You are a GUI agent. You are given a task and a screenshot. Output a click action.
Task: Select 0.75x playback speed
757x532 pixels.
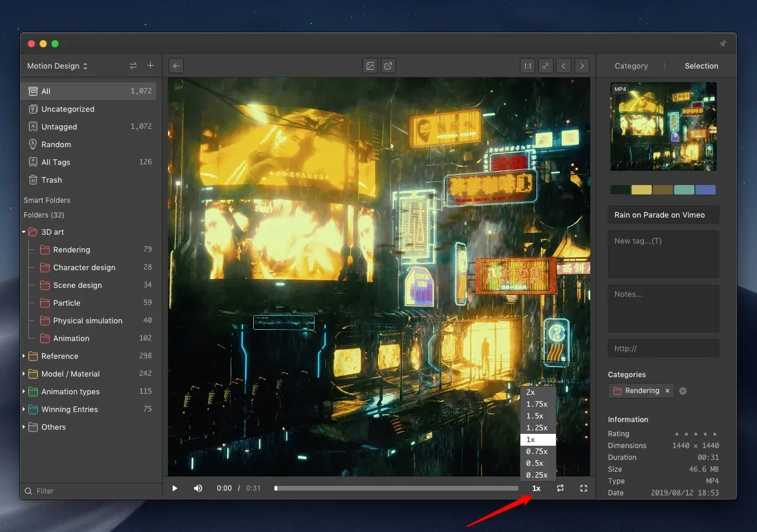(x=538, y=452)
